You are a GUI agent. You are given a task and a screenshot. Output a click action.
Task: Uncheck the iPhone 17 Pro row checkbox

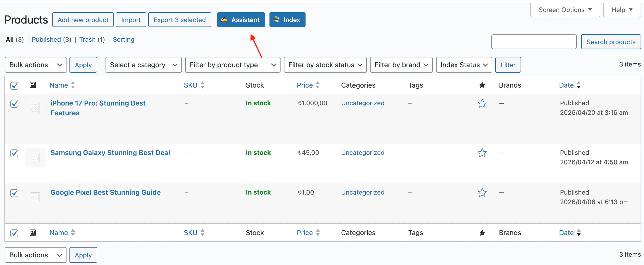tap(14, 104)
